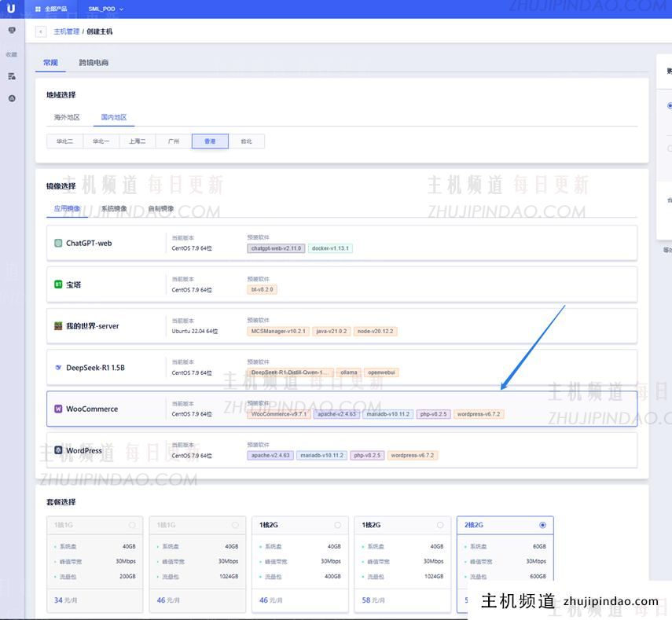Viewport: 672px width, 620px height.
Task: Select the 2核2G plan radio button
Action: tap(542, 525)
